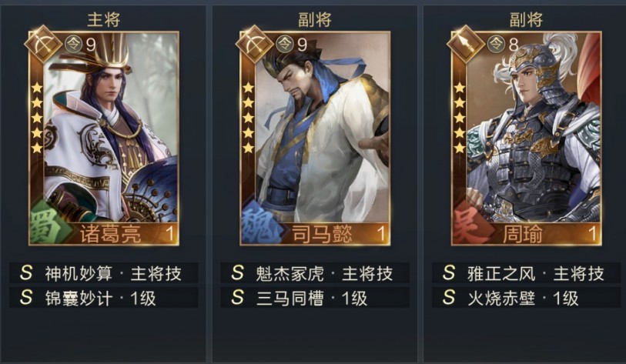
Task: Open the 司马懿 general portrait card
Action: (x=315, y=138)
